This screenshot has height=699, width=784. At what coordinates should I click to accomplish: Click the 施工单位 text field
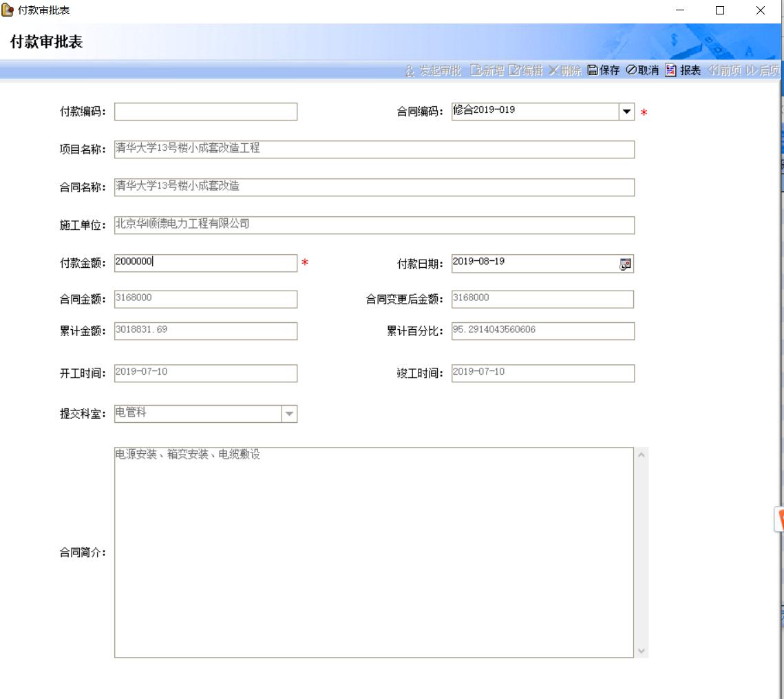point(374,225)
